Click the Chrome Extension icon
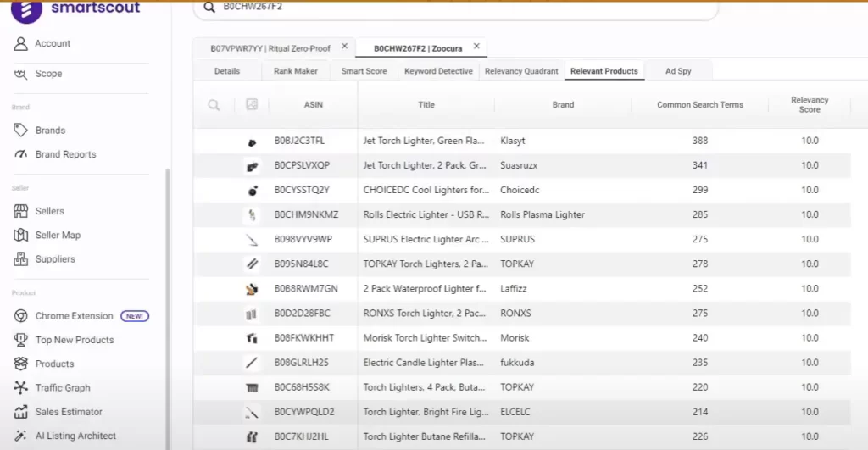 coord(20,316)
